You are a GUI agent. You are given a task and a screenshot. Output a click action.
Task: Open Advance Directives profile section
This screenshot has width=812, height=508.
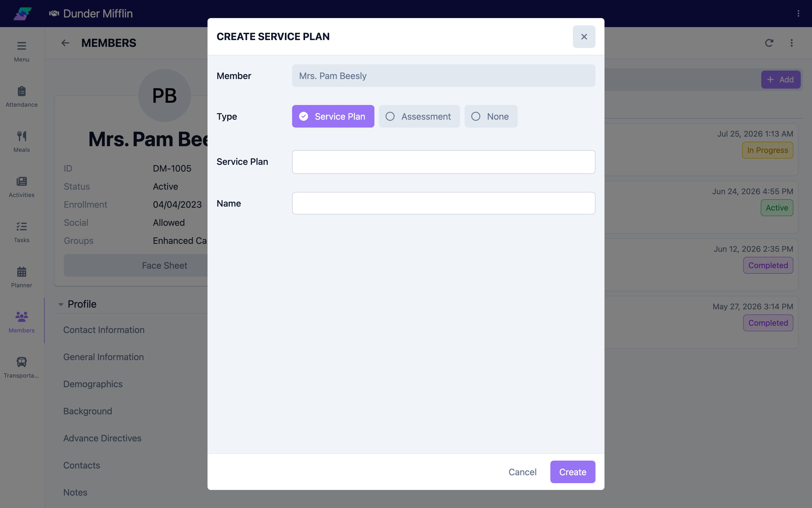tap(102, 438)
